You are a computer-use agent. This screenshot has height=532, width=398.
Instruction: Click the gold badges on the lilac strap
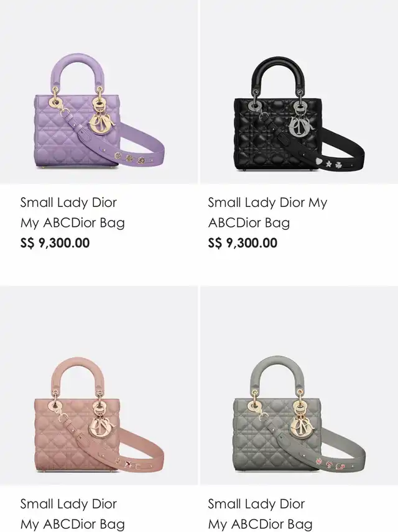pos(129,158)
